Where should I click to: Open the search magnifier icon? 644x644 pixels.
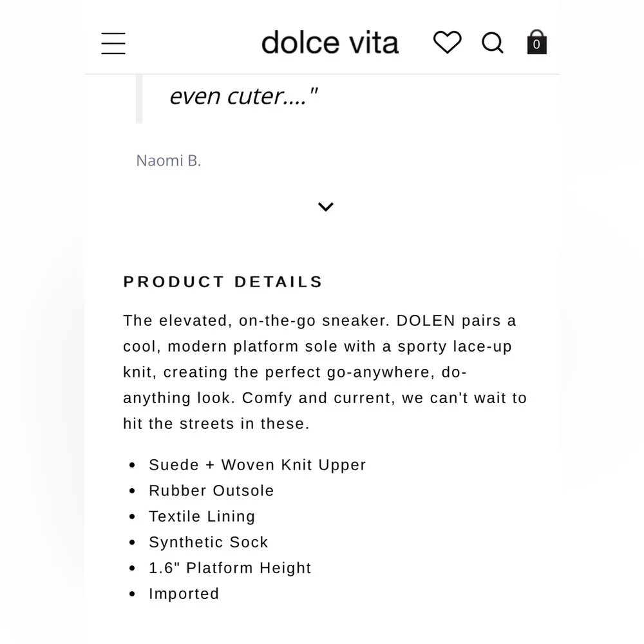point(492,43)
